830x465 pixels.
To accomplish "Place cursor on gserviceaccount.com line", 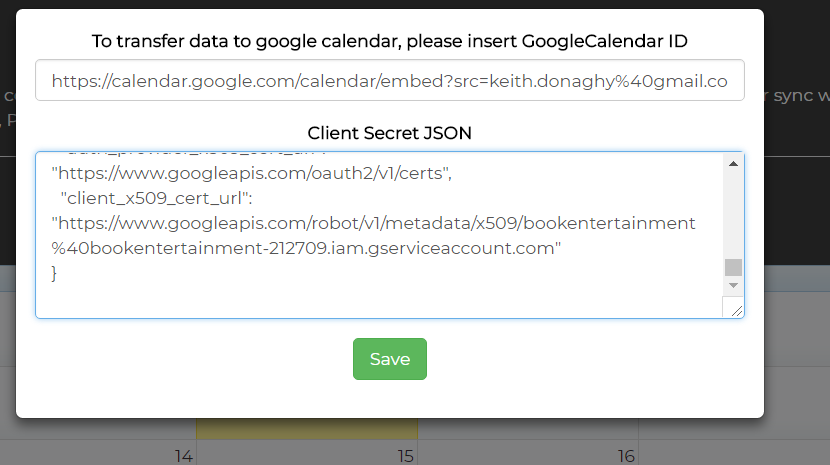I will [x=306, y=248].
